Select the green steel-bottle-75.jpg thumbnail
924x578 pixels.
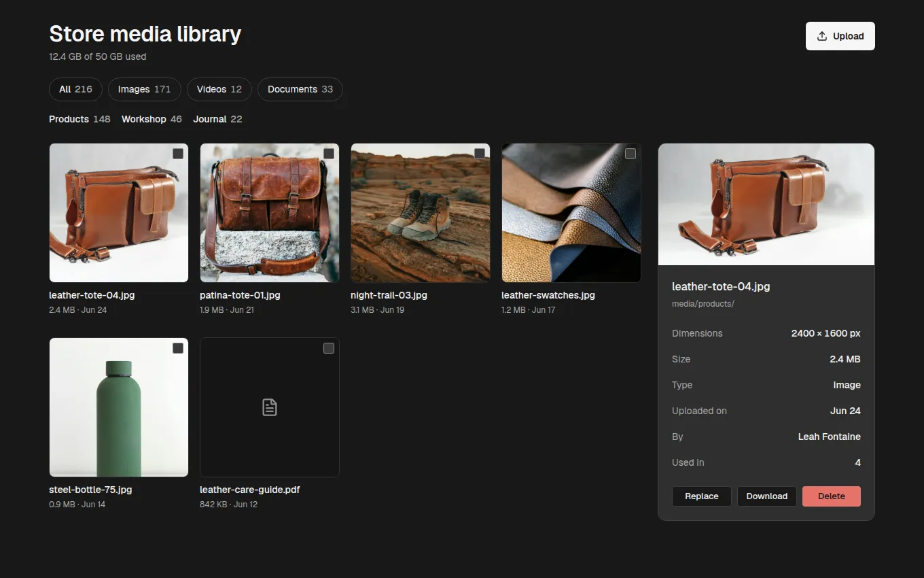click(119, 407)
